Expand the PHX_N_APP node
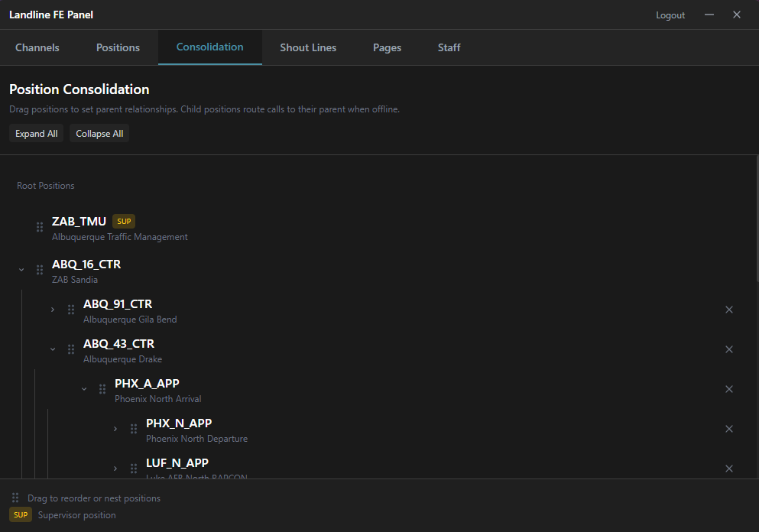Screen dimensions: 759x532 click(x=115, y=429)
